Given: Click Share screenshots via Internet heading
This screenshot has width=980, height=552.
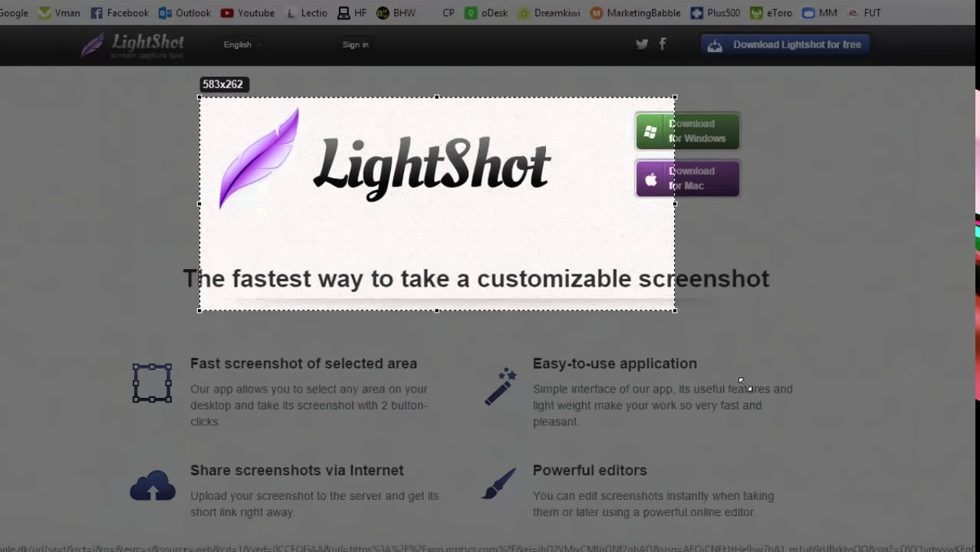Looking at the screenshot, I should click(x=297, y=470).
